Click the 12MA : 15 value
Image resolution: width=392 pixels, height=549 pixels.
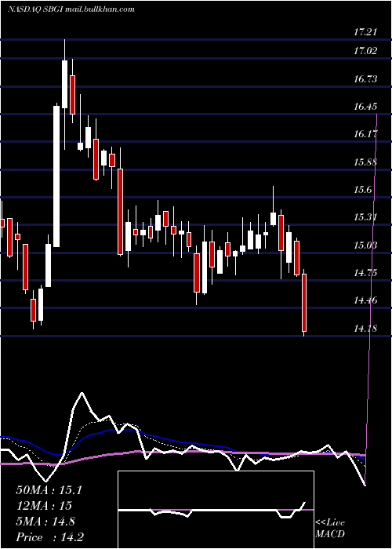click(x=44, y=506)
